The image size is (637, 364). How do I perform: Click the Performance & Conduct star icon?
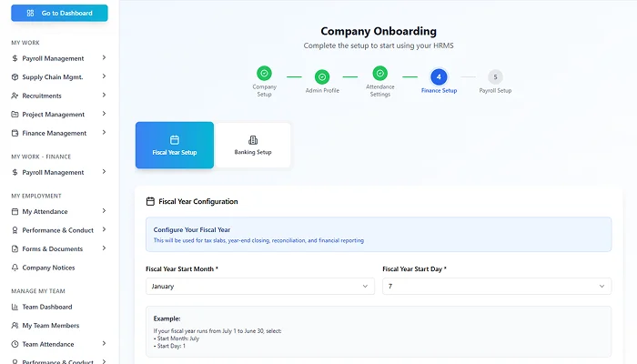click(x=15, y=230)
